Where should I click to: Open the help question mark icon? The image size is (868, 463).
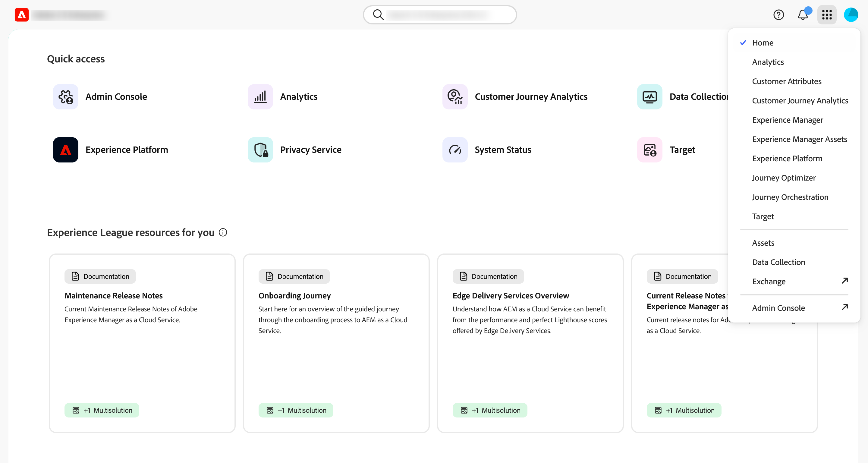pyautogui.click(x=778, y=15)
